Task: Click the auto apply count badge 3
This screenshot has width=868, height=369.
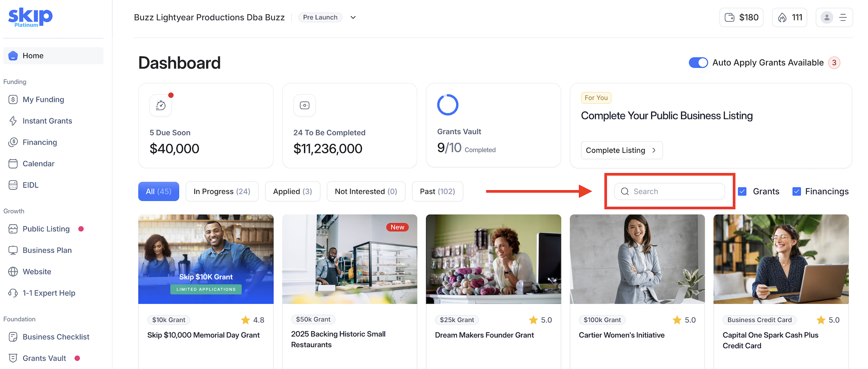Action: coord(834,63)
